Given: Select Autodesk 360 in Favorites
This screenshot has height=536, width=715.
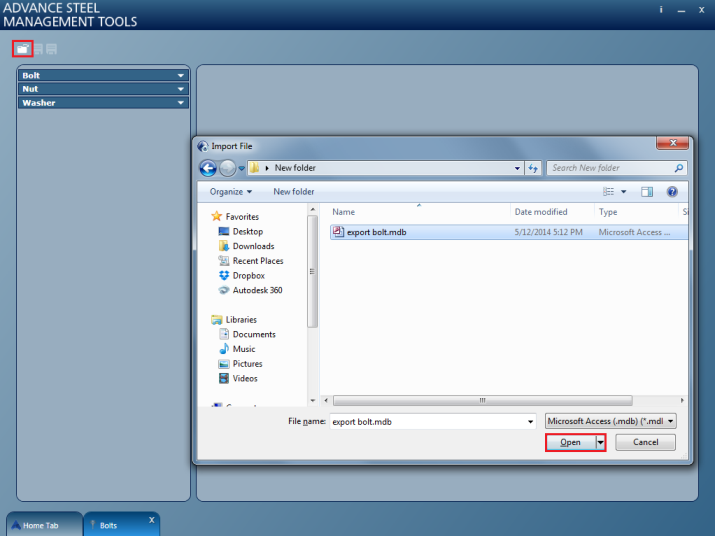Looking at the screenshot, I should (257, 290).
